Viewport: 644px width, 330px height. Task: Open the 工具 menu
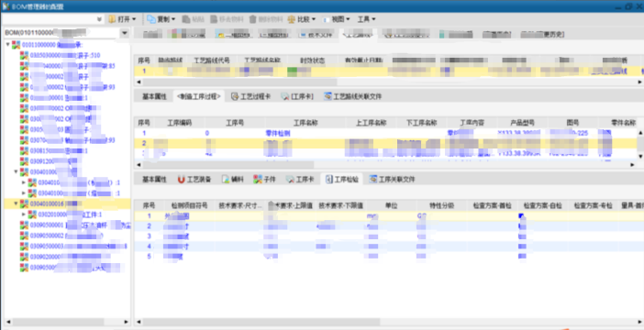[x=366, y=19]
